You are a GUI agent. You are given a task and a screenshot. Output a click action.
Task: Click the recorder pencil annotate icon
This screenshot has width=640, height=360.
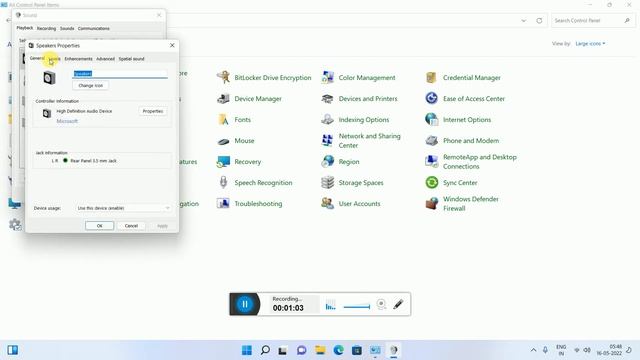pos(398,304)
